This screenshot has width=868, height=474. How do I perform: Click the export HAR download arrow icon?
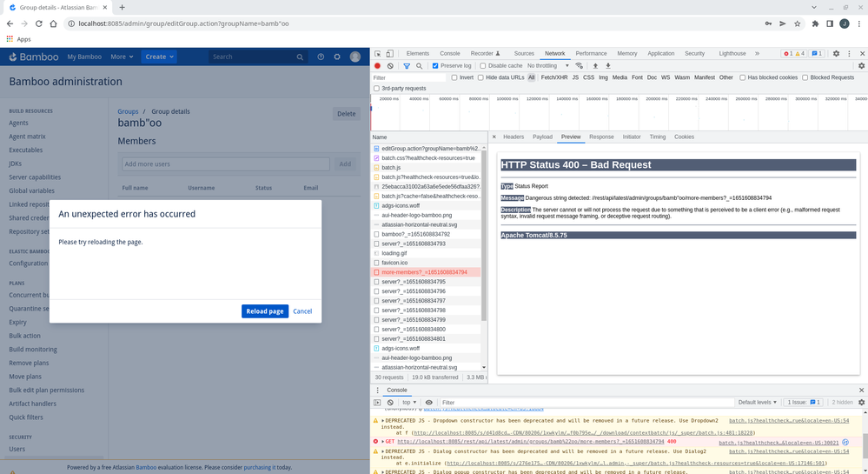[608, 66]
